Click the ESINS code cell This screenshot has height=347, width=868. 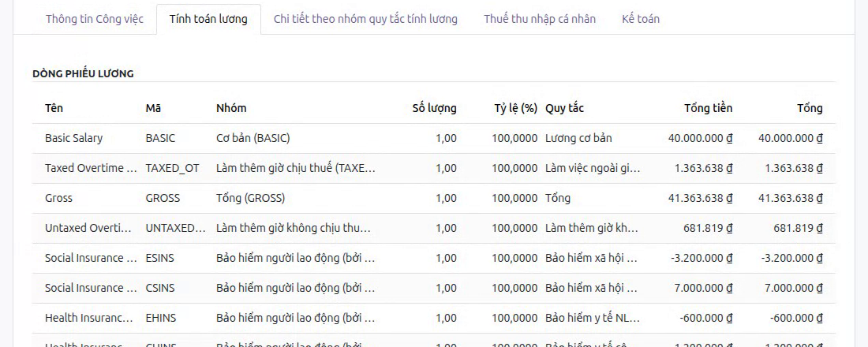tap(160, 258)
